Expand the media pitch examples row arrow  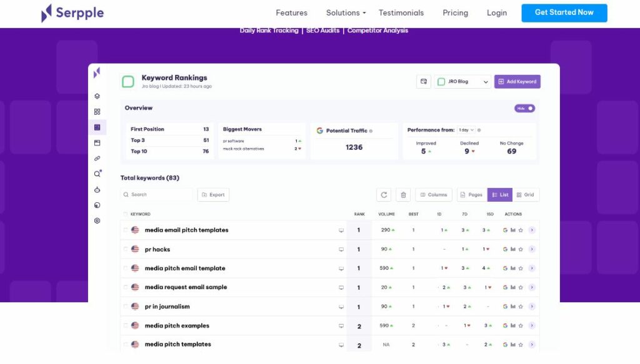pos(532,326)
